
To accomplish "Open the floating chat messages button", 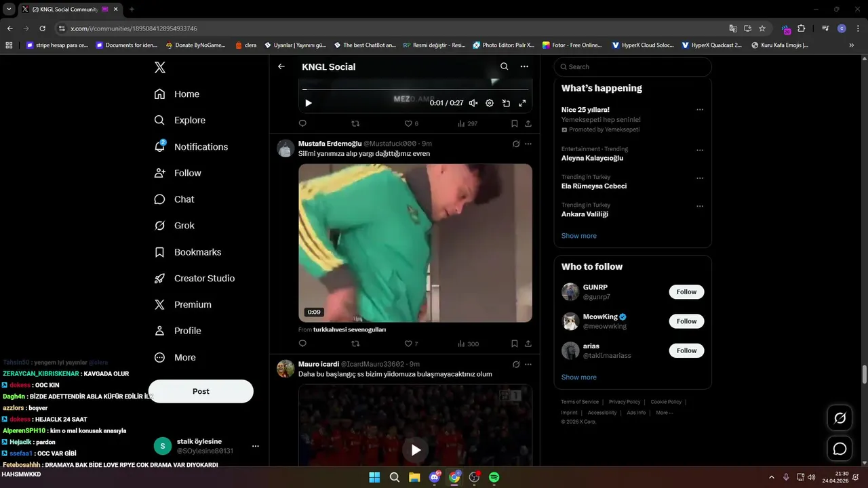I will (x=840, y=449).
